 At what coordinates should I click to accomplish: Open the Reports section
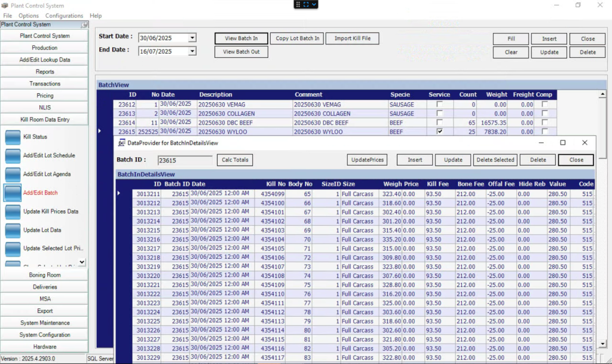coord(44,72)
